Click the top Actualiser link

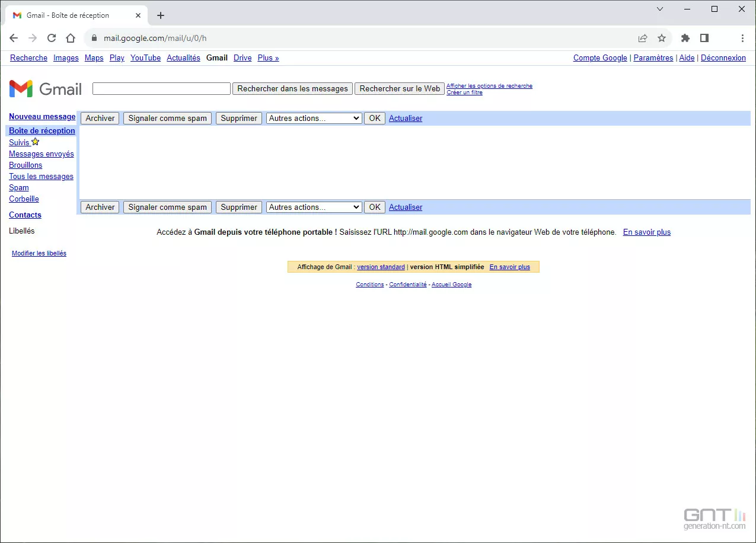(x=406, y=118)
